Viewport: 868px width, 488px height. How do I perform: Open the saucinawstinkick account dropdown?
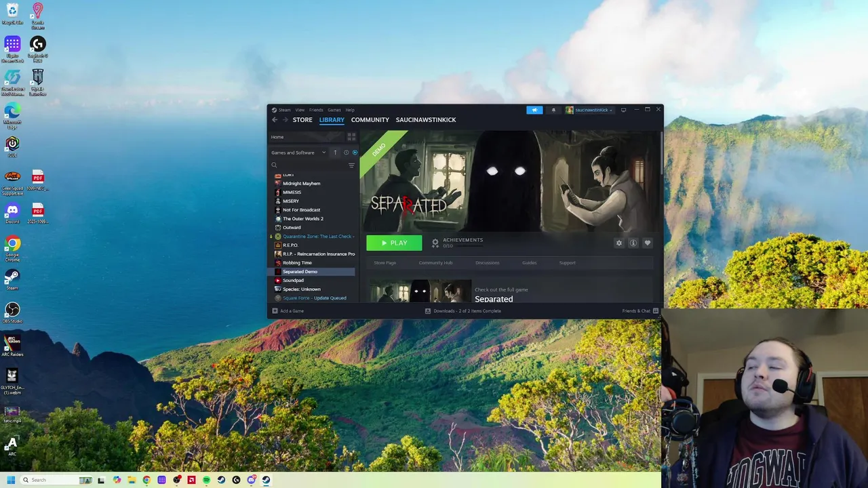pos(589,110)
